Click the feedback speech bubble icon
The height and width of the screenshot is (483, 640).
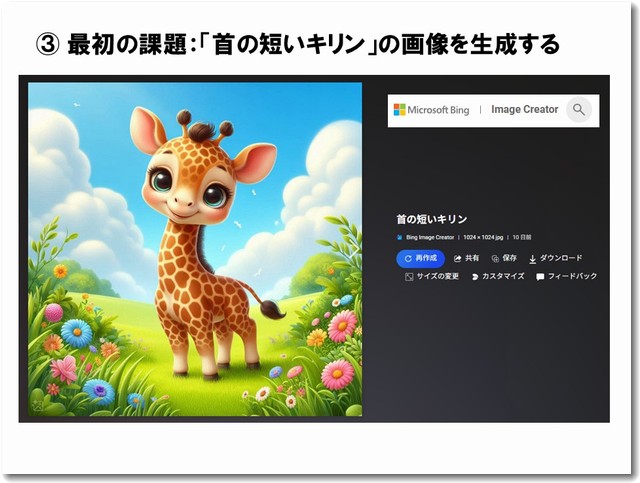click(540, 277)
